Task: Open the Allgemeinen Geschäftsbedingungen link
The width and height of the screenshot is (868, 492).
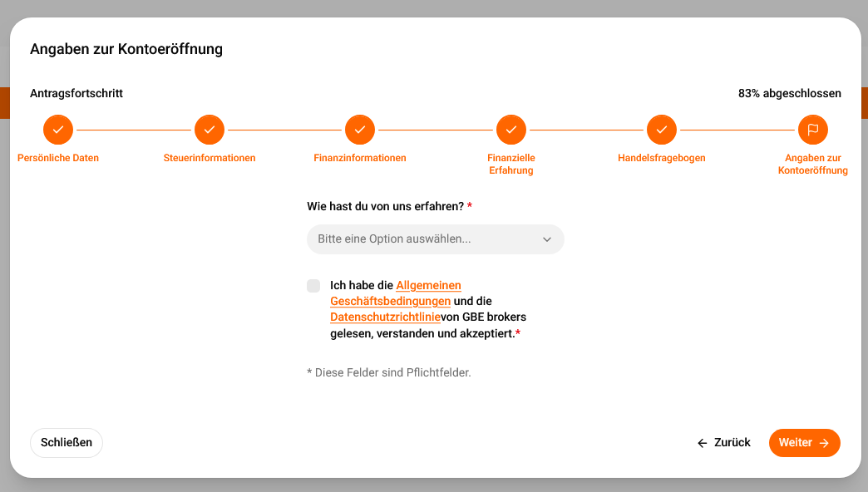Action: pyautogui.click(x=396, y=293)
